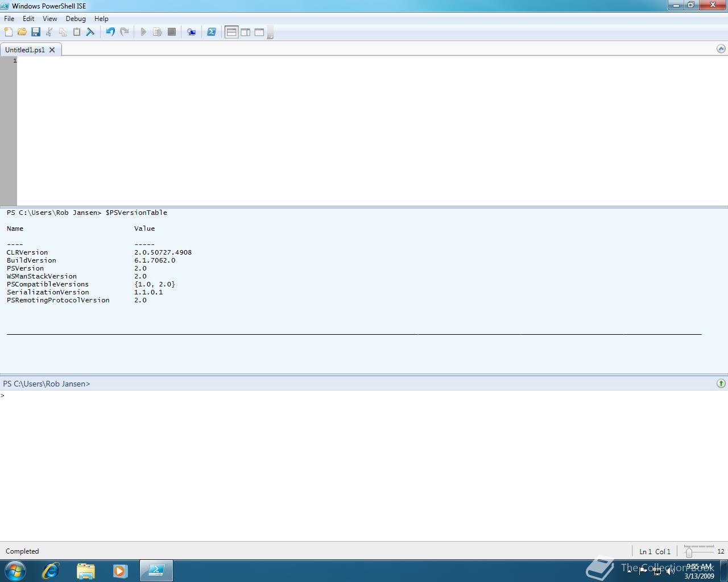
Task: Click the {1.0, 2.0} value
Action: coord(155,284)
